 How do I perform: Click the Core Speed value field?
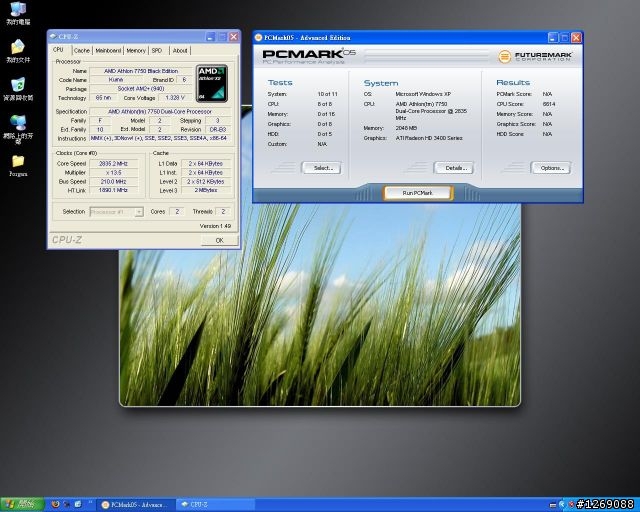[113, 163]
